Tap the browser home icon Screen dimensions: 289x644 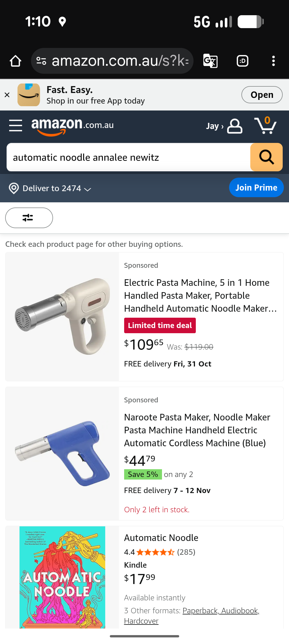click(x=15, y=61)
